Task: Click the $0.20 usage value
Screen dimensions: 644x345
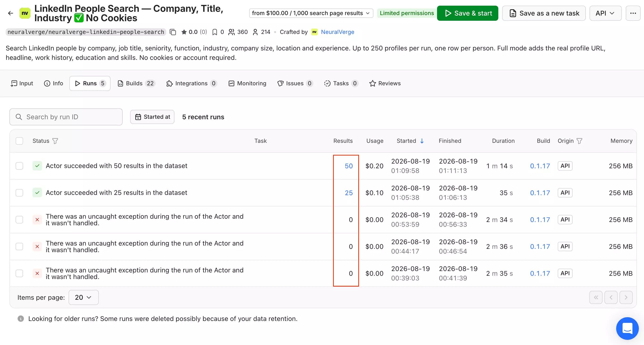Action: (374, 166)
